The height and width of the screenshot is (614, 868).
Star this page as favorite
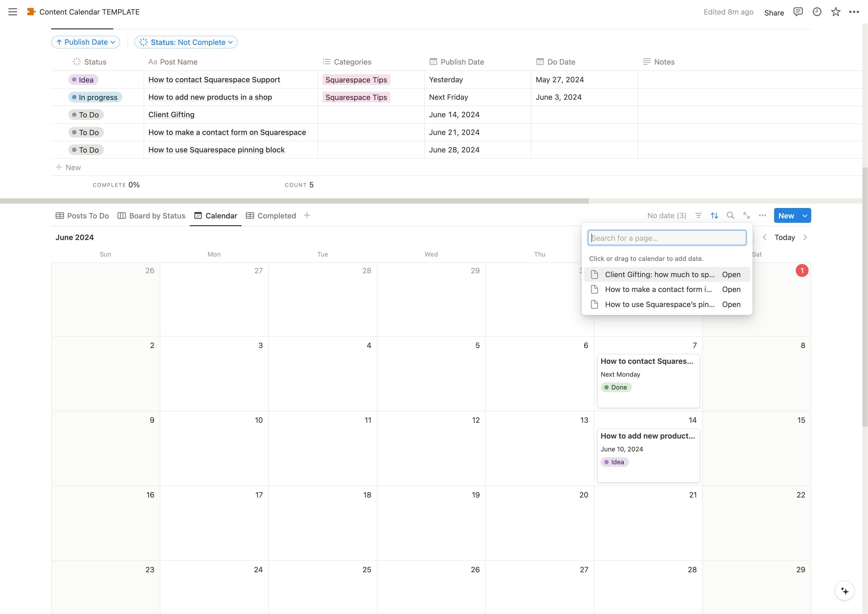tap(835, 12)
